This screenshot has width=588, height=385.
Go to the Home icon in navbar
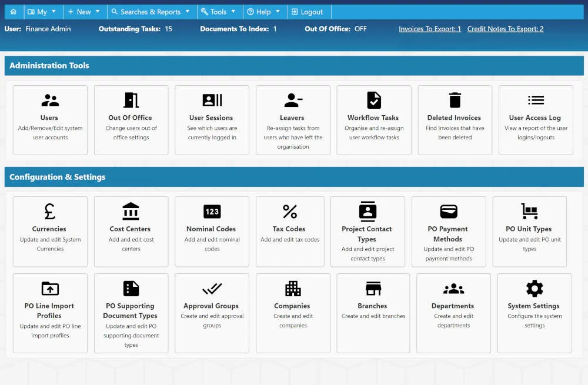coord(14,12)
